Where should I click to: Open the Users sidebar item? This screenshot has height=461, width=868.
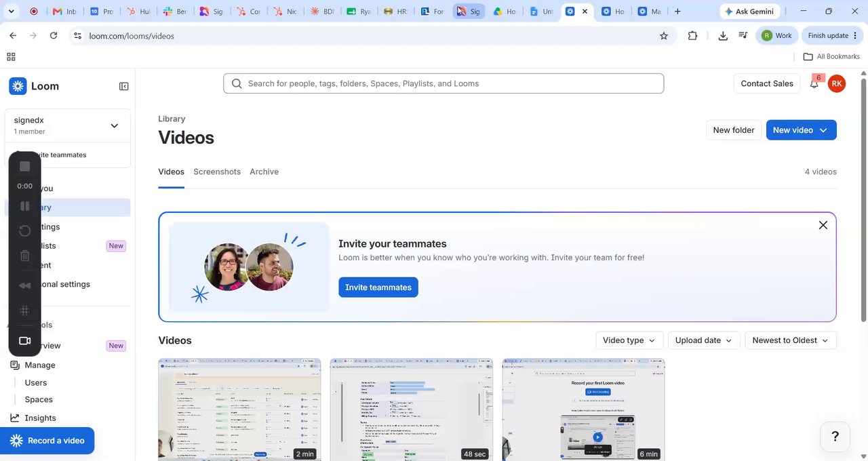(x=36, y=382)
